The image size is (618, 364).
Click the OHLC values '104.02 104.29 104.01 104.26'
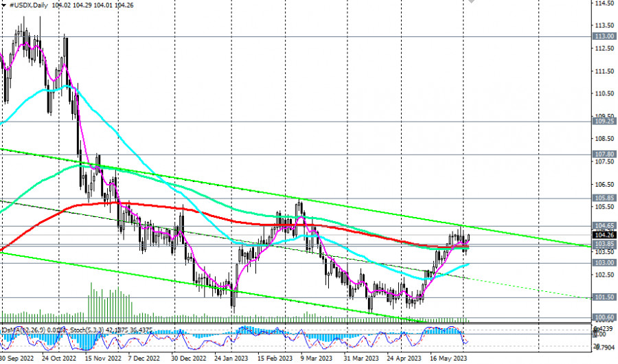click(93, 5)
